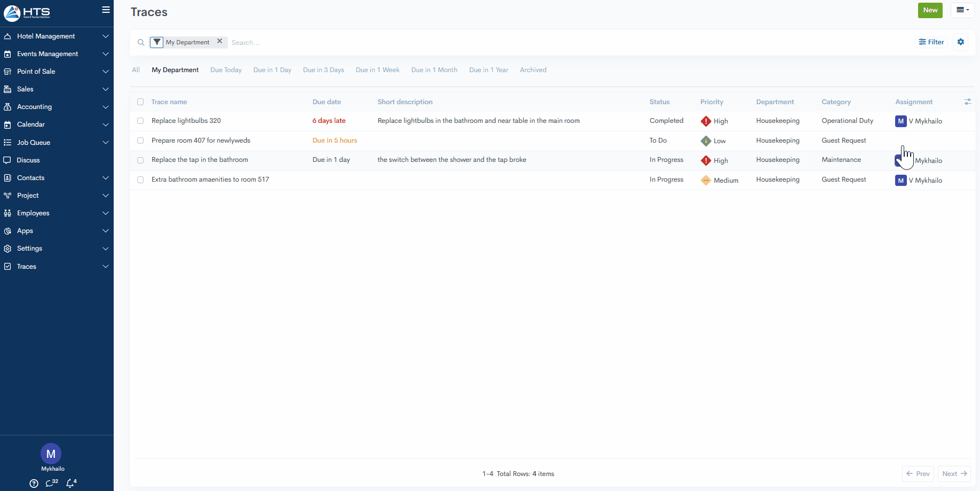The image size is (980, 491).
Task: Click the green New button
Action: click(x=930, y=10)
